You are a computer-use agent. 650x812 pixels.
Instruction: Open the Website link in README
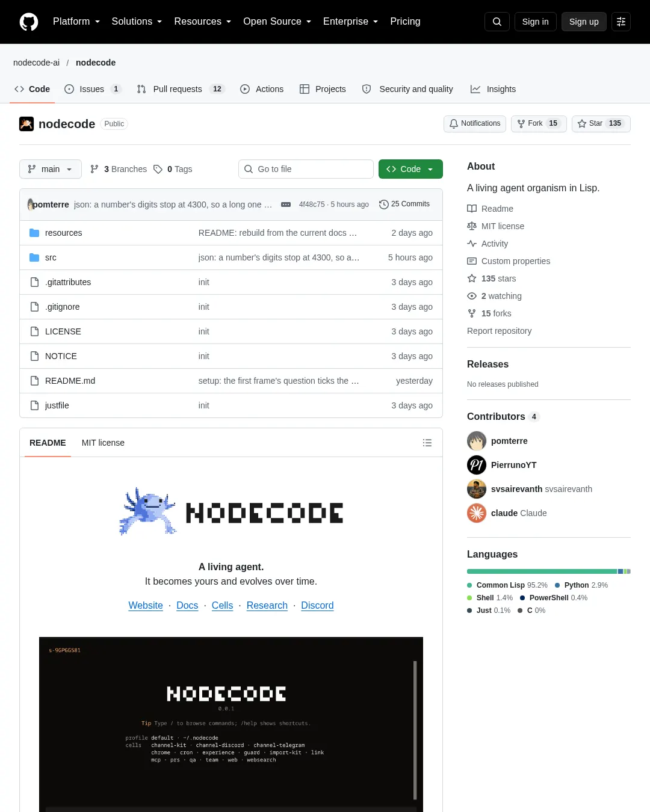coord(146,606)
